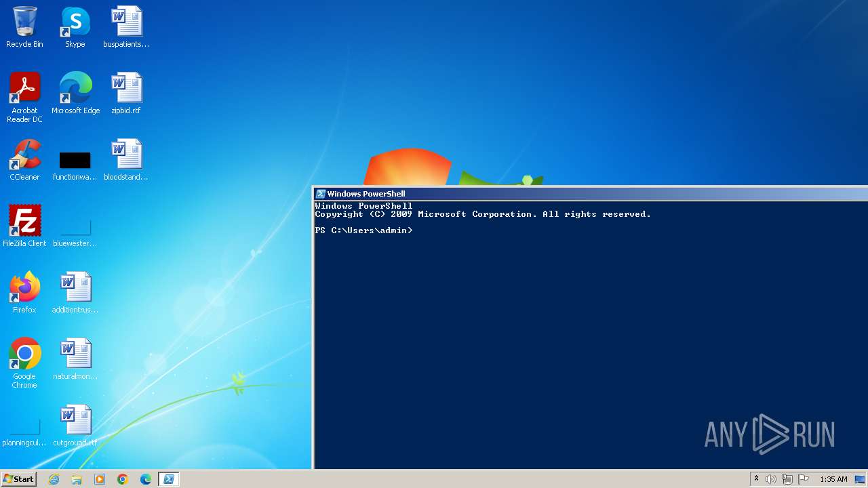Screen dimensions: 868x488
Task: Open Windows Media Player from taskbar
Action: 100,479
